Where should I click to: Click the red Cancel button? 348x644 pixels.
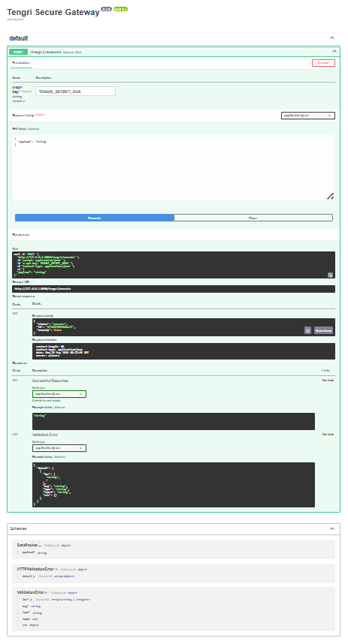click(323, 63)
